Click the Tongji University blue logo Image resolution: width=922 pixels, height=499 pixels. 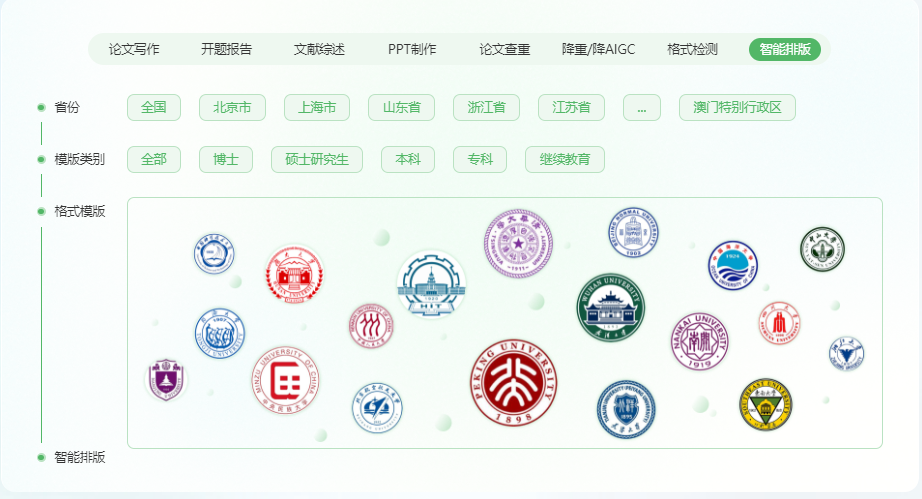coord(219,333)
